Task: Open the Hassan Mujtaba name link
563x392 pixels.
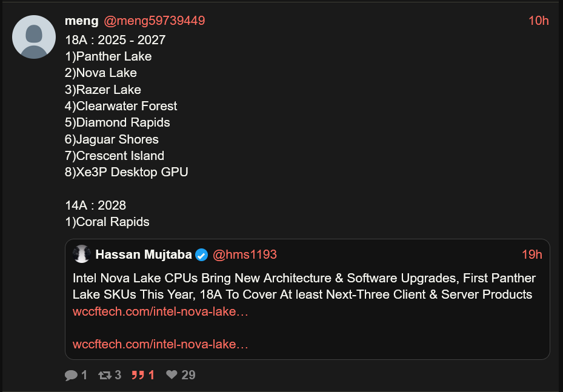Action: click(x=144, y=254)
